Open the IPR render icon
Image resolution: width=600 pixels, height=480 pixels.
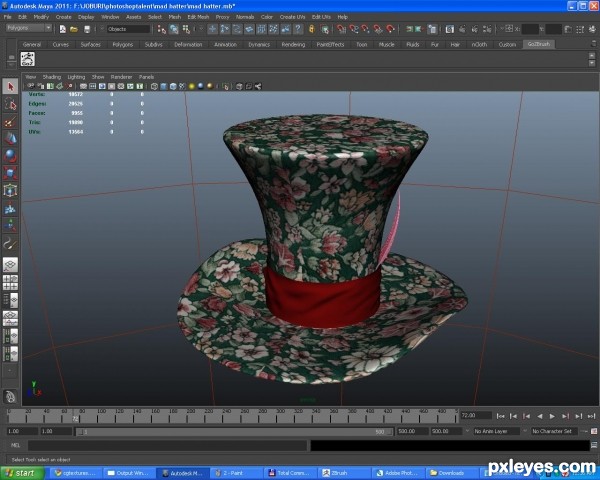[x=475, y=29]
